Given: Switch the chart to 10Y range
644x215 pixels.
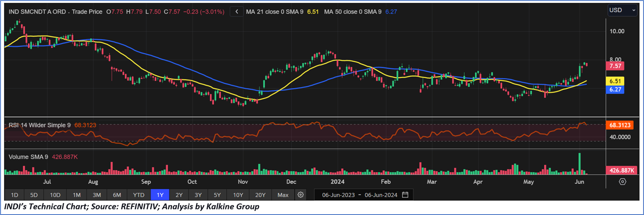Looking at the screenshot, I should pos(238,195).
